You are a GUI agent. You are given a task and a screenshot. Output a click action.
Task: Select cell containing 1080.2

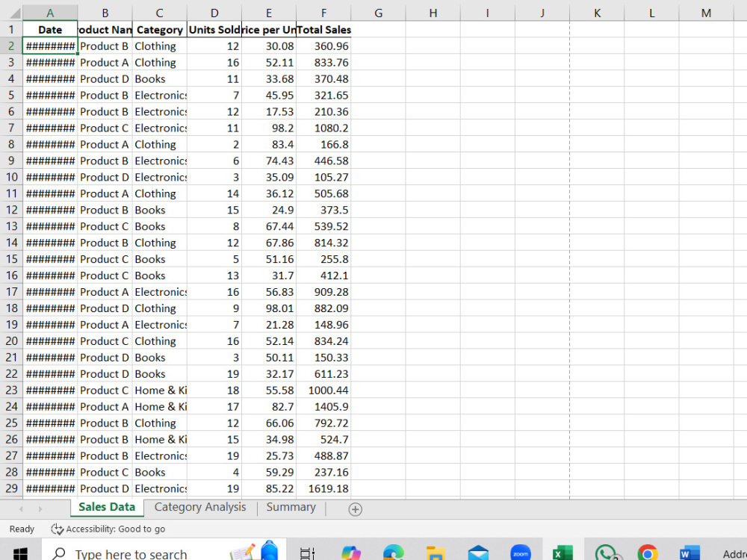coord(323,128)
